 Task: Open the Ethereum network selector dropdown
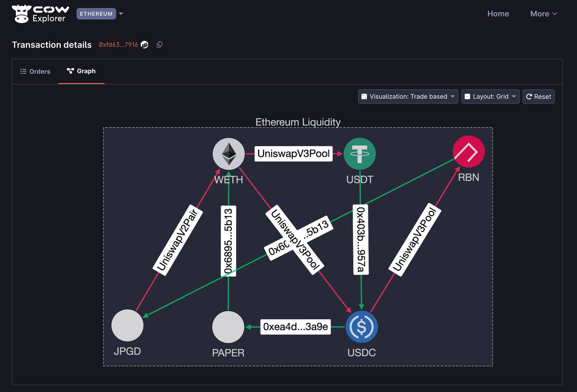tap(100, 14)
